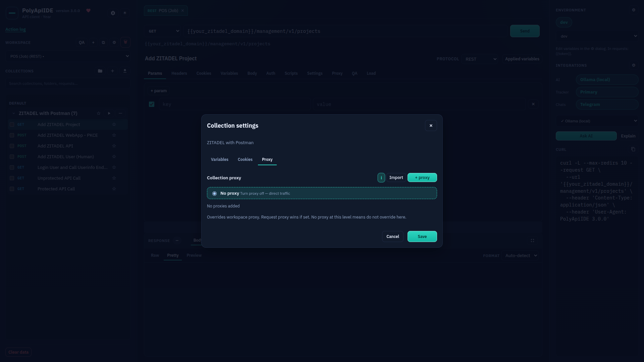Open the Action log link
Image resolution: width=644 pixels, height=362 pixels.
point(15,29)
